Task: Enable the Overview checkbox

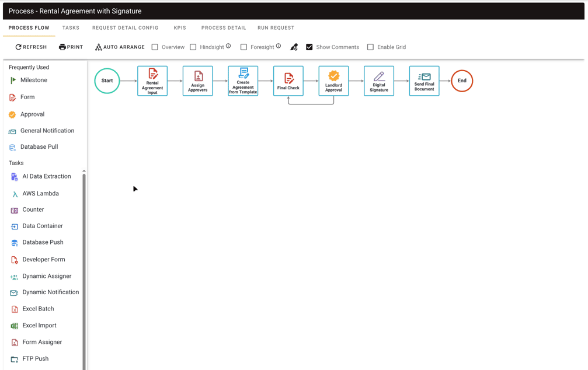Action: tap(155, 47)
